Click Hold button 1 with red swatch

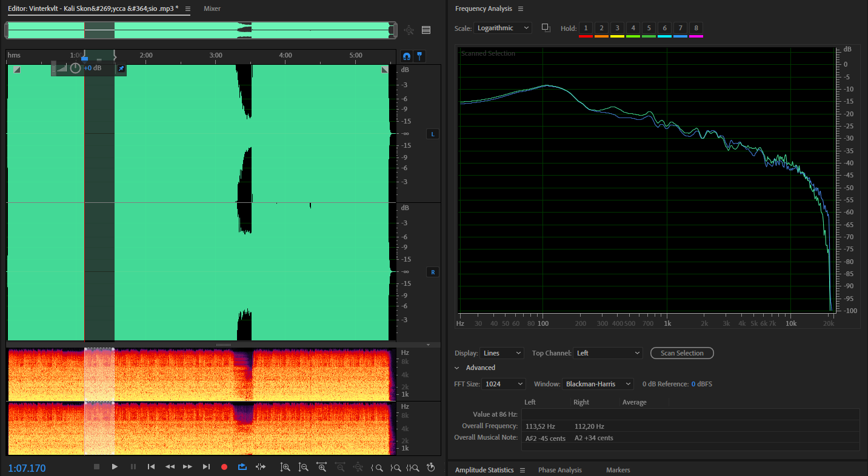click(x=586, y=28)
